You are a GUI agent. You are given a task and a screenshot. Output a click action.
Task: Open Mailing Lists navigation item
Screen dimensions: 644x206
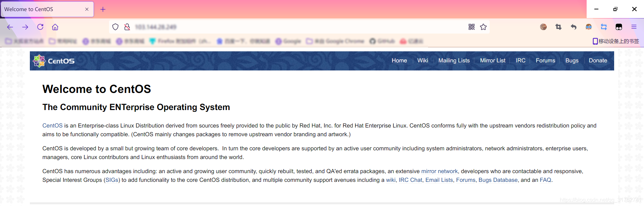[454, 61]
